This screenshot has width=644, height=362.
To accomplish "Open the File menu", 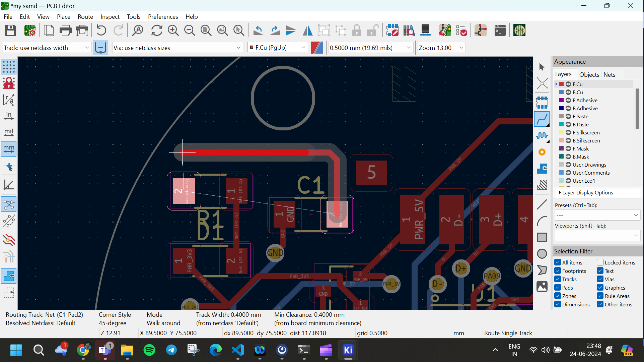I will pos(8,16).
